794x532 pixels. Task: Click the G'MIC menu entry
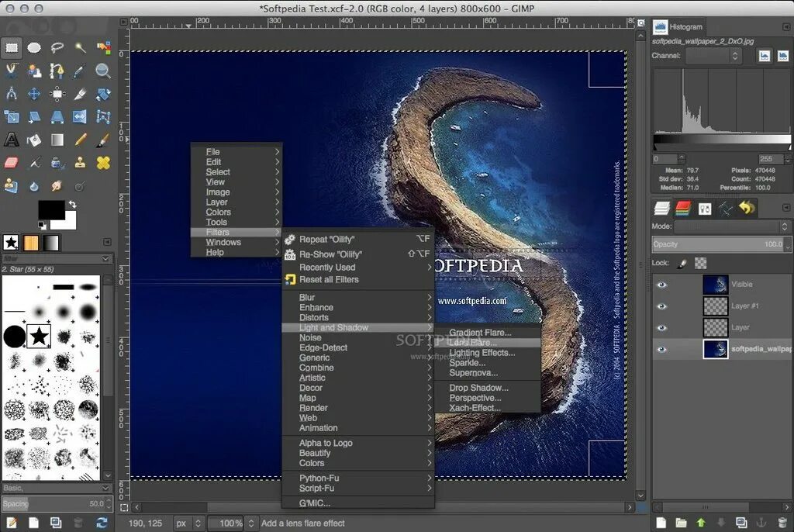click(x=315, y=503)
